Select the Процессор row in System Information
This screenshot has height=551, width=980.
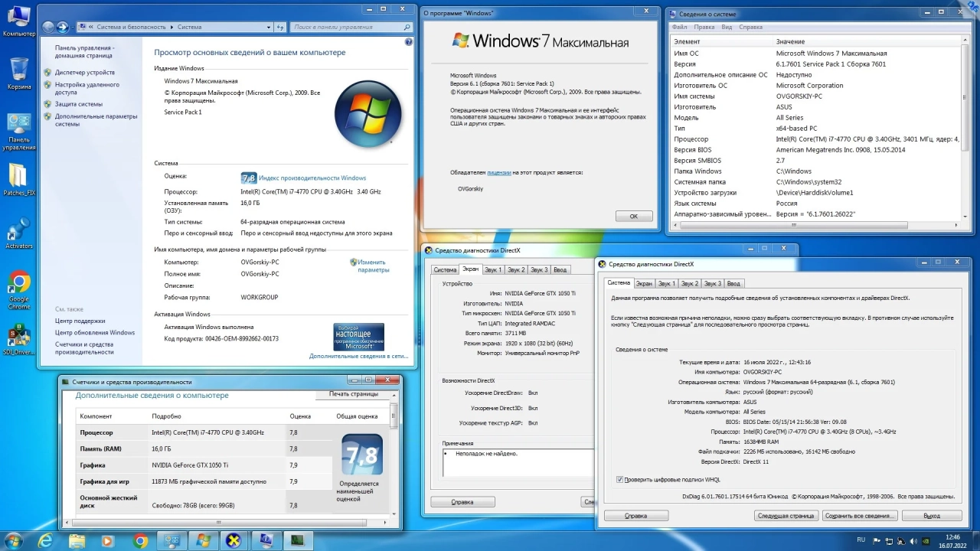click(815, 139)
